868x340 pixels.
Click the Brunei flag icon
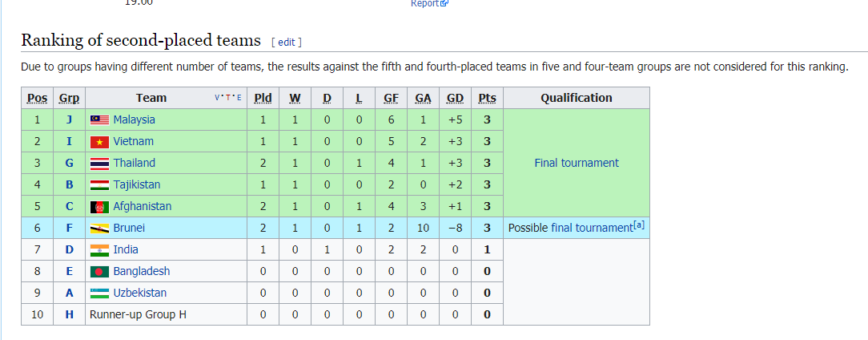99,228
